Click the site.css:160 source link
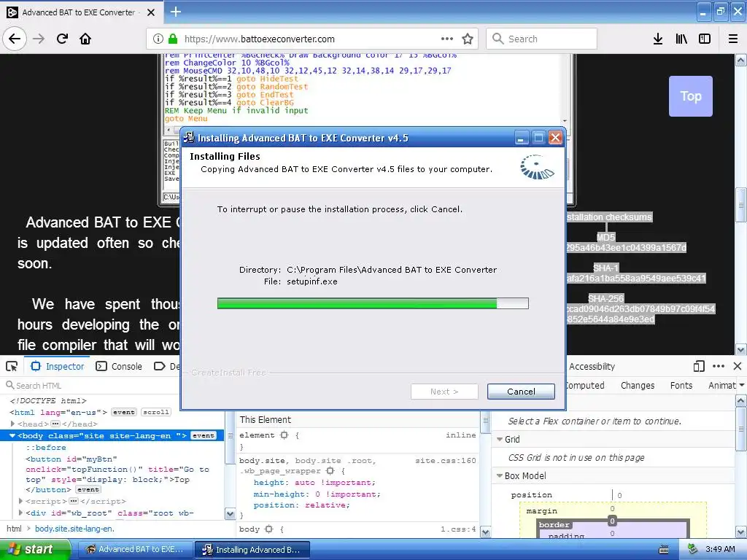The width and height of the screenshot is (747, 560). click(x=446, y=461)
